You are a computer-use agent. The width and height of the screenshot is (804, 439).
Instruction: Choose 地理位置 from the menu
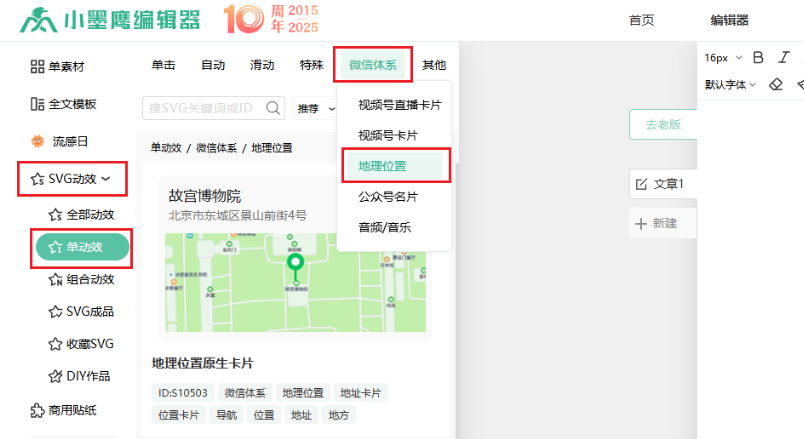(395, 166)
